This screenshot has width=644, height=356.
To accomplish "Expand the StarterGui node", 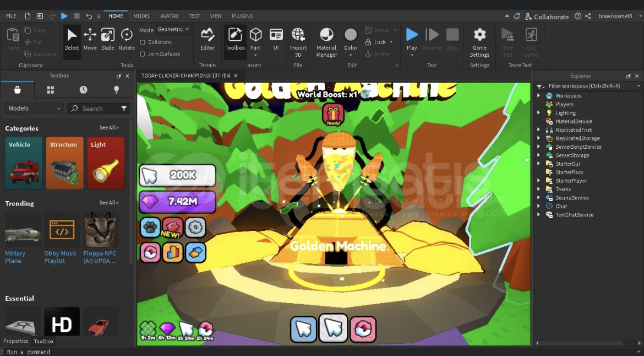I will click(538, 164).
